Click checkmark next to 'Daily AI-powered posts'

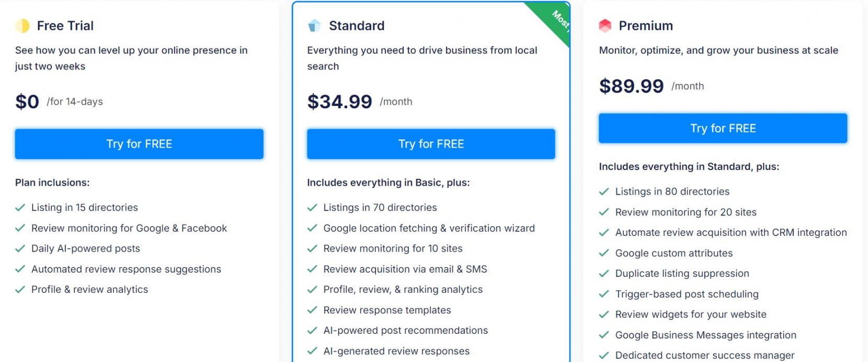click(20, 248)
